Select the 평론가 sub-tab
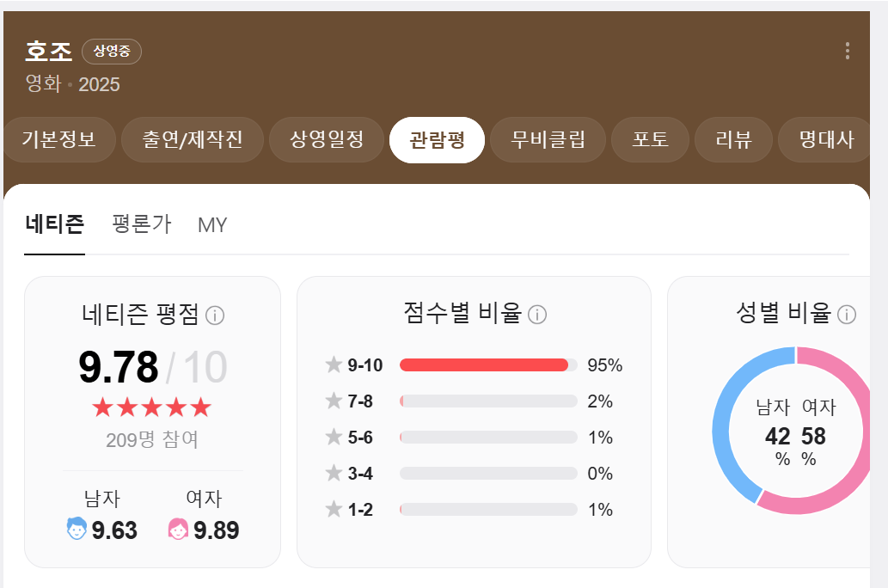 [141, 224]
